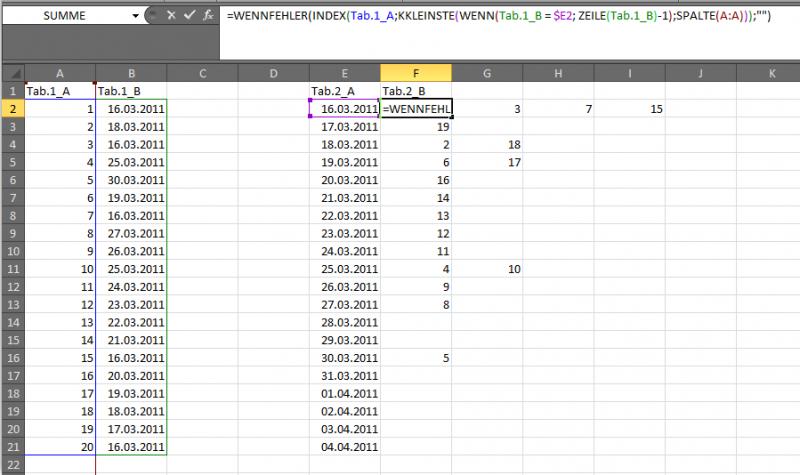
Task: Click the Select All corner triangle
Action: [11, 73]
